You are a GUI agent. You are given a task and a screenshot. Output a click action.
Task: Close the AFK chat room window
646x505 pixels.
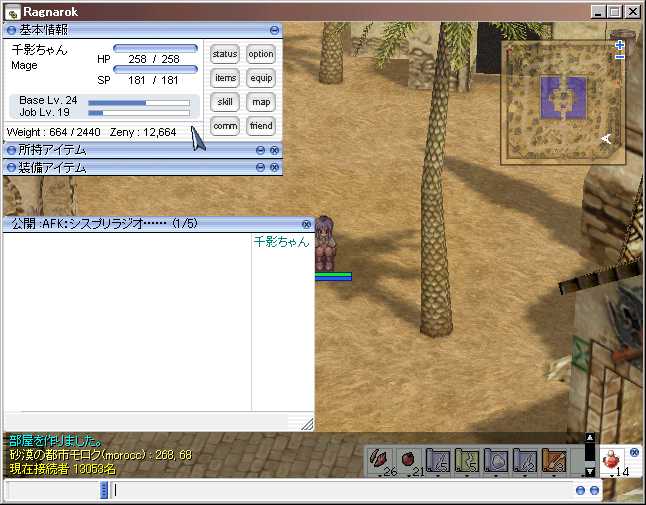click(306, 224)
